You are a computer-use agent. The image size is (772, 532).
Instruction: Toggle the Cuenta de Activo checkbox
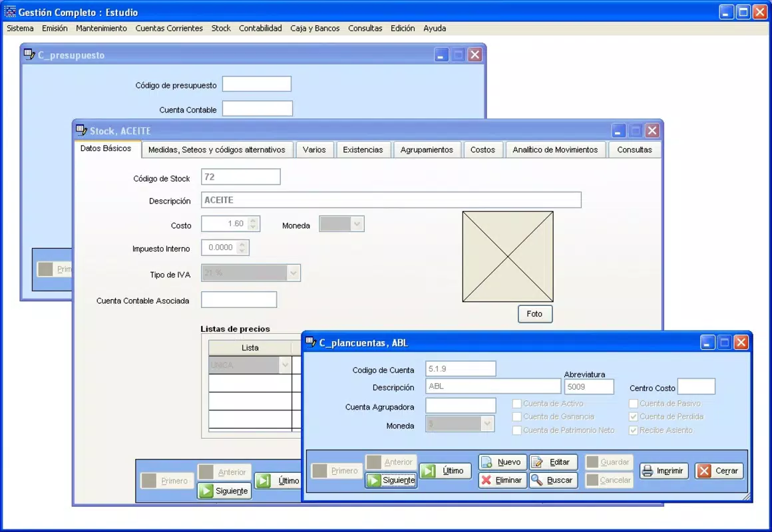coord(517,404)
